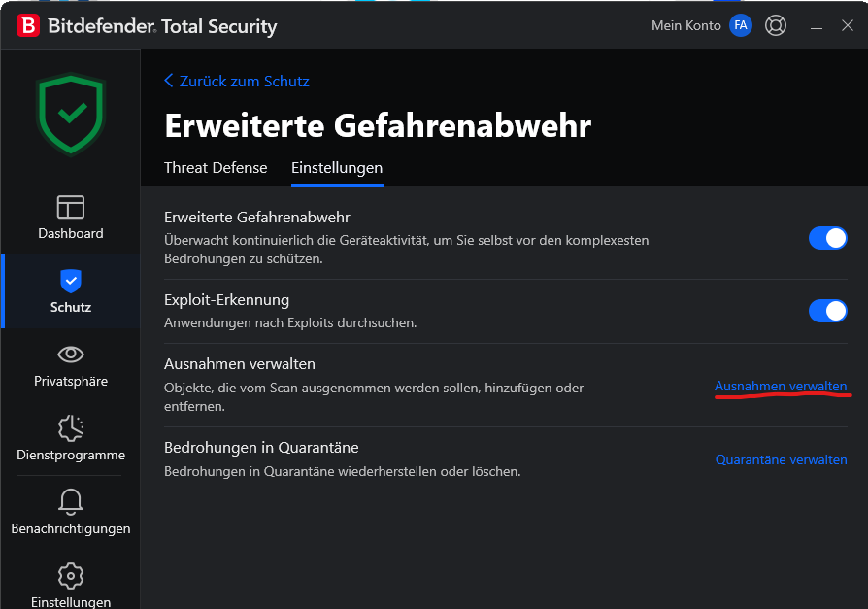This screenshot has width=868, height=609.
Task: Click the red Bitdefender B logo
Action: pos(28,25)
